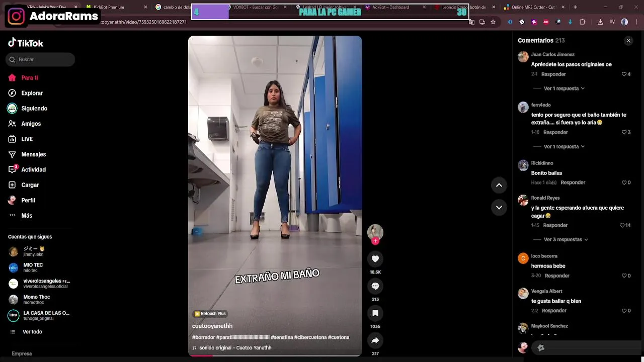The height and width of the screenshot is (362, 644).
Task: Like Ronald Reyes's comment
Action: (622, 225)
